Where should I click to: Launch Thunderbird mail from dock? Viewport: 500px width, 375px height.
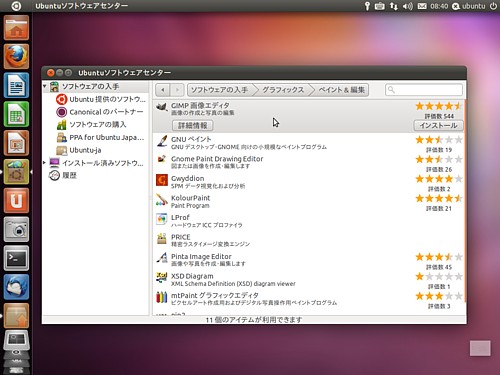click(16, 287)
